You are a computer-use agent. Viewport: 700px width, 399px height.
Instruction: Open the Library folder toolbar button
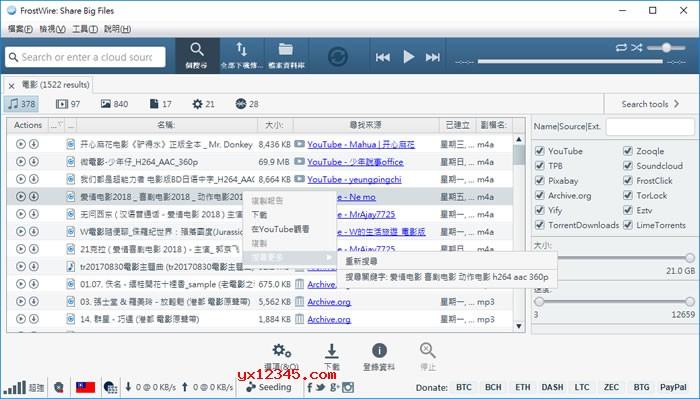(x=286, y=56)
